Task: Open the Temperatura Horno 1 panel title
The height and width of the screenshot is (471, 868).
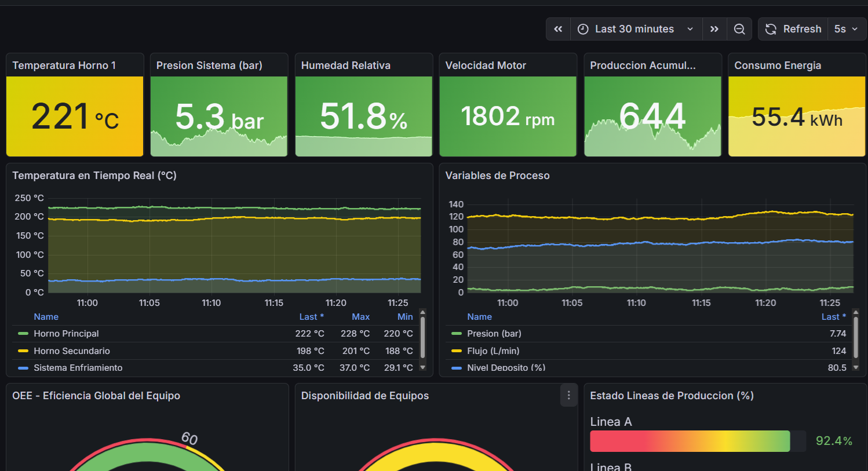Action: [64, 65]
